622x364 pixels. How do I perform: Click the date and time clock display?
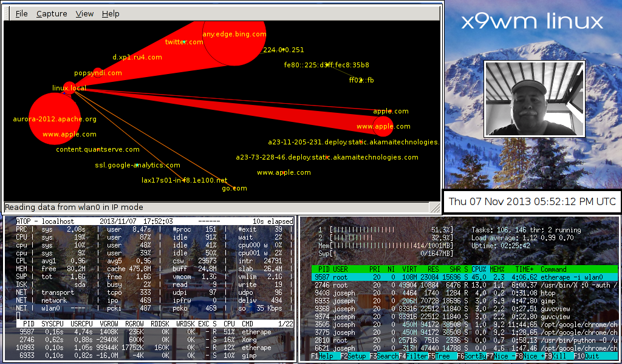[532, 201]
